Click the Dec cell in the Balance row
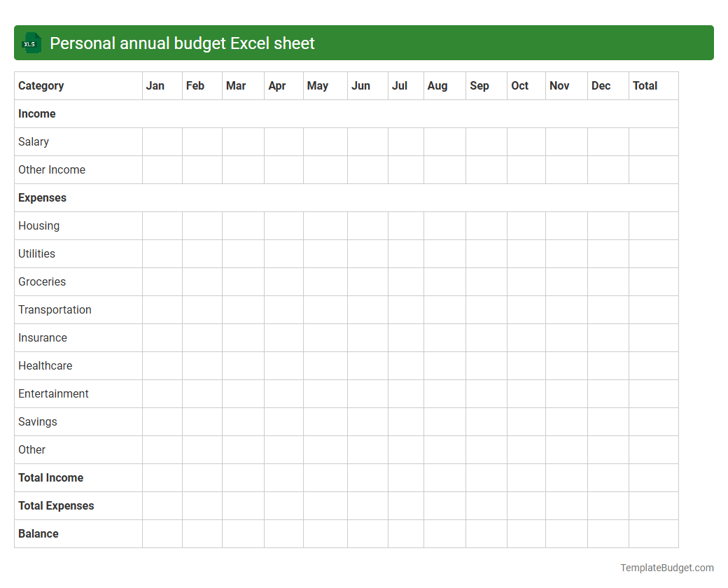Screen dimensions: 728x588 (608, 533)
